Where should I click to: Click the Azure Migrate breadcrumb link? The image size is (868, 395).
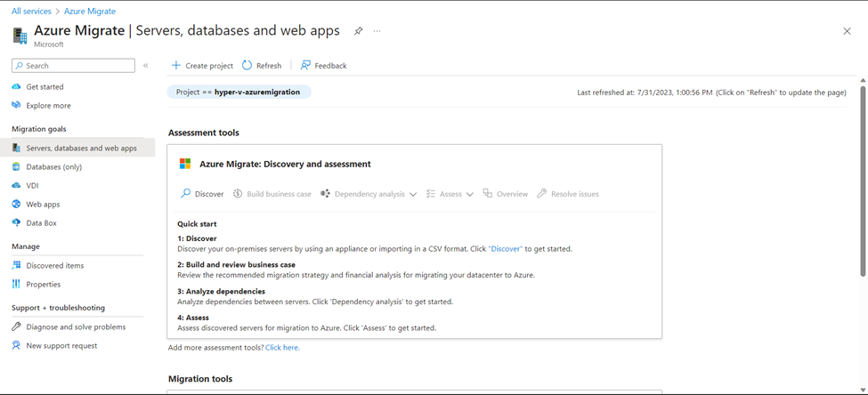pos(90,11)
